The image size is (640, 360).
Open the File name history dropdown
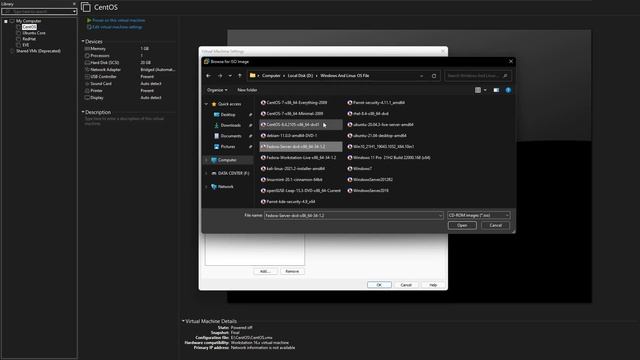440,216
